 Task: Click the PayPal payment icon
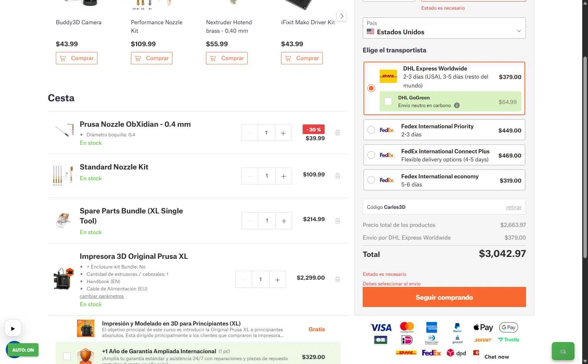(457, 327)
